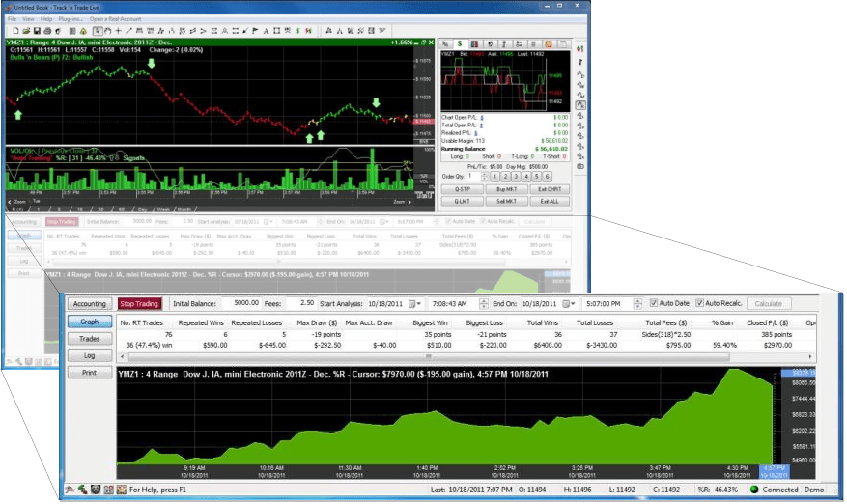Set order quantity with the '3' preset button
Viewport: 847px width, 504px height.
coord(516,176)
